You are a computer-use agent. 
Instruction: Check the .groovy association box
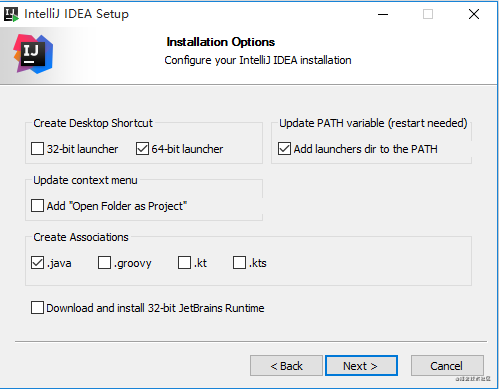click(104, 263)
